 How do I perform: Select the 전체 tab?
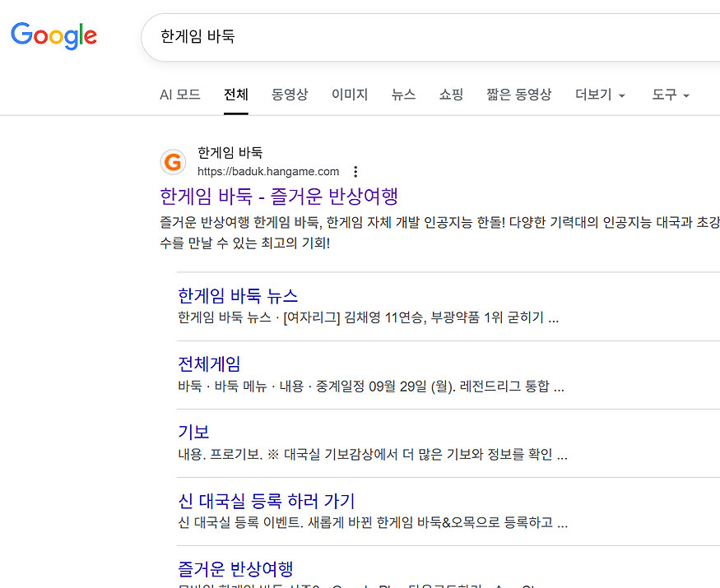[236, 95]
